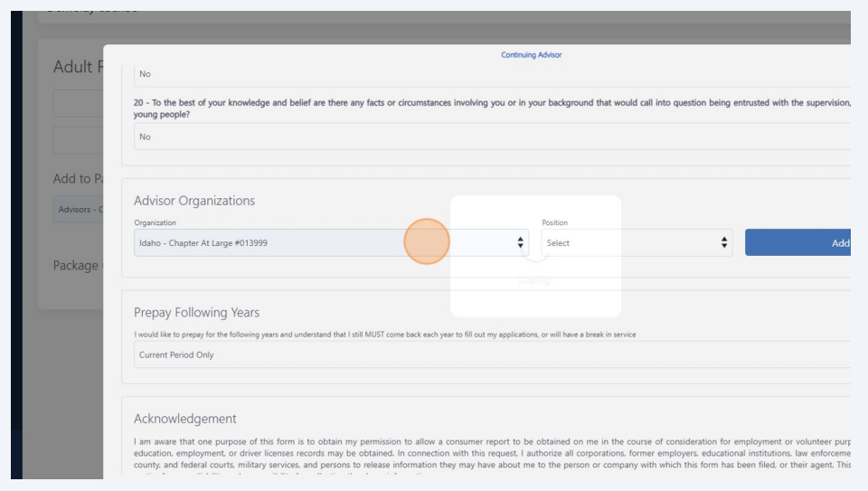Click the Continuing Advisor link at top
The image size is (868, 491).
click(531, 55)
